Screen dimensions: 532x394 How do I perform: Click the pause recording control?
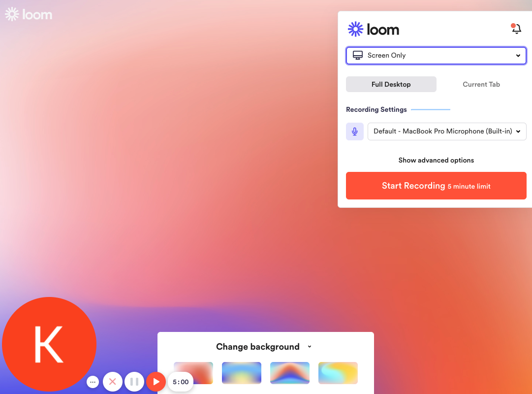point(134,382)
